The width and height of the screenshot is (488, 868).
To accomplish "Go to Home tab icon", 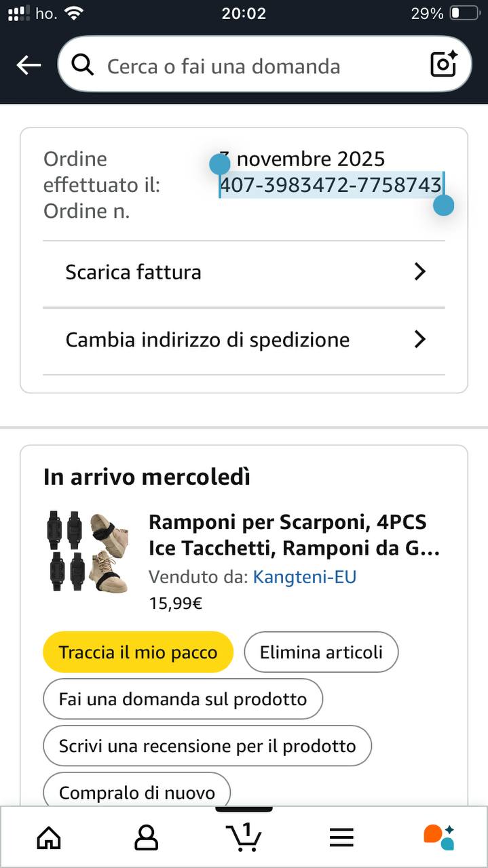I will click(x=49, y=837).
